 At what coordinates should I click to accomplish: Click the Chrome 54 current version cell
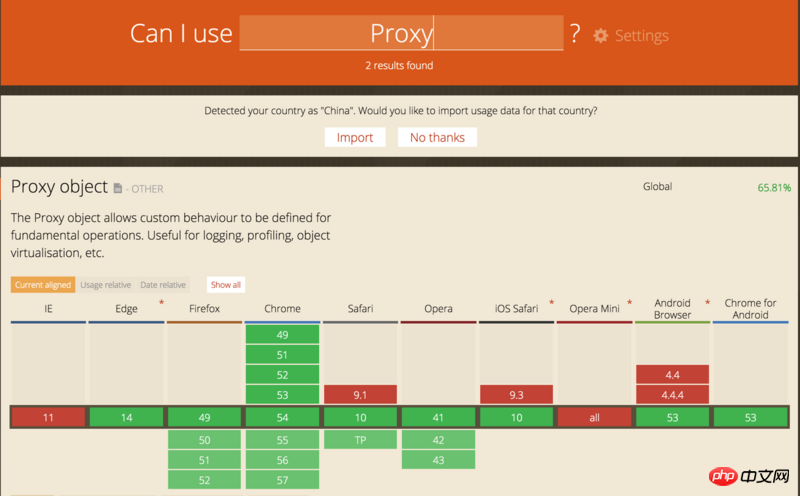283,417
